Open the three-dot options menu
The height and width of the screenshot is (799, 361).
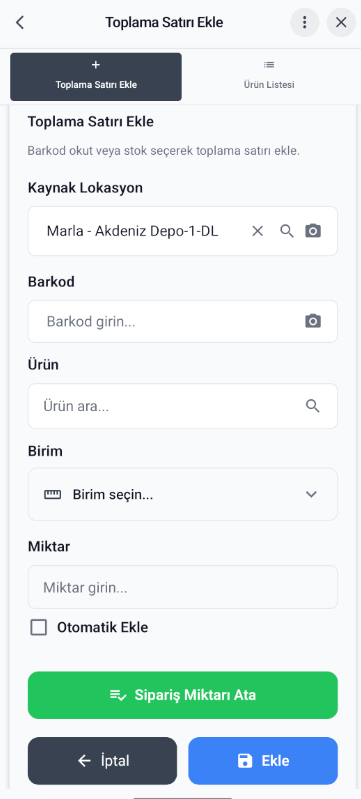304,22
